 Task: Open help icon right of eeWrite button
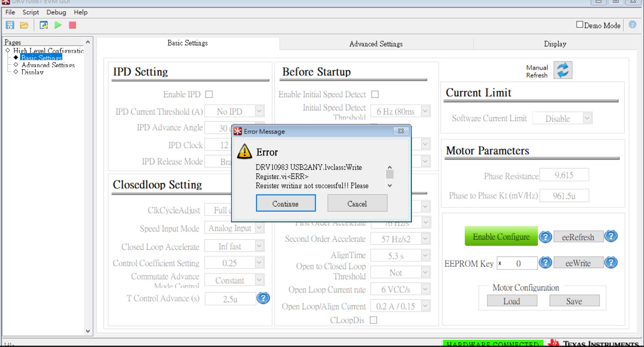coord(611,263)
